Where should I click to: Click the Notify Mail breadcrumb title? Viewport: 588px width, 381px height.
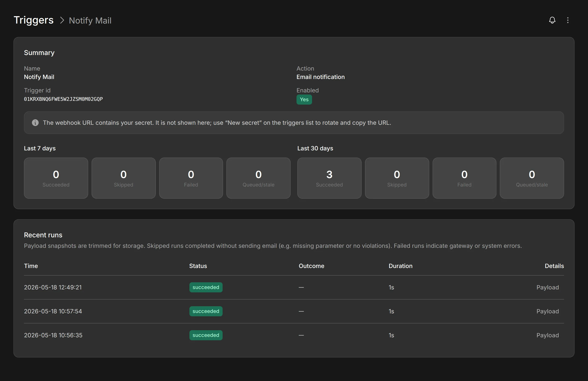click(x=90, y=21)
